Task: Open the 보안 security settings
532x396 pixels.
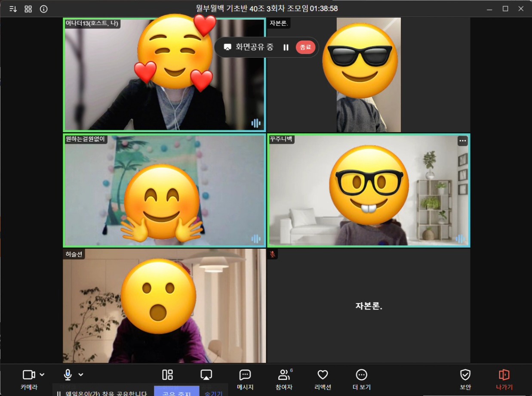Action: (465, 379)
